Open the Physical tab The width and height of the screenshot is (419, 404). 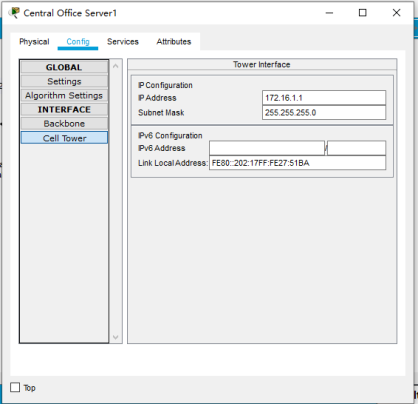(x=34, y=42)
